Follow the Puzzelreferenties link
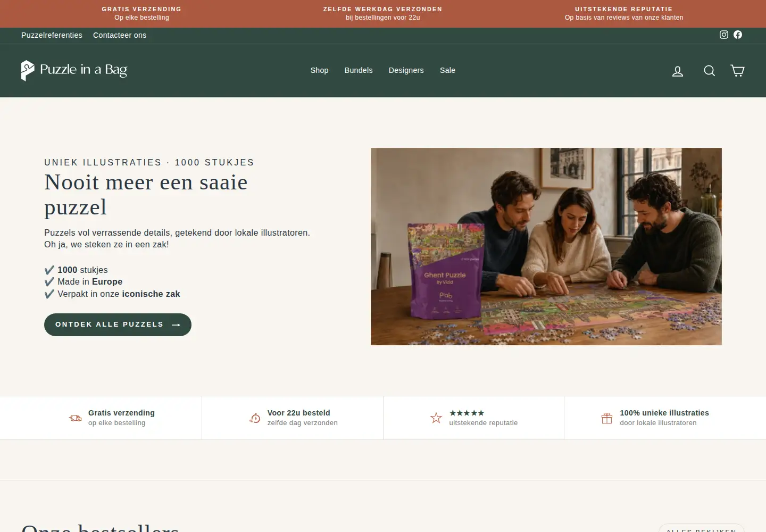 [52, 35]
